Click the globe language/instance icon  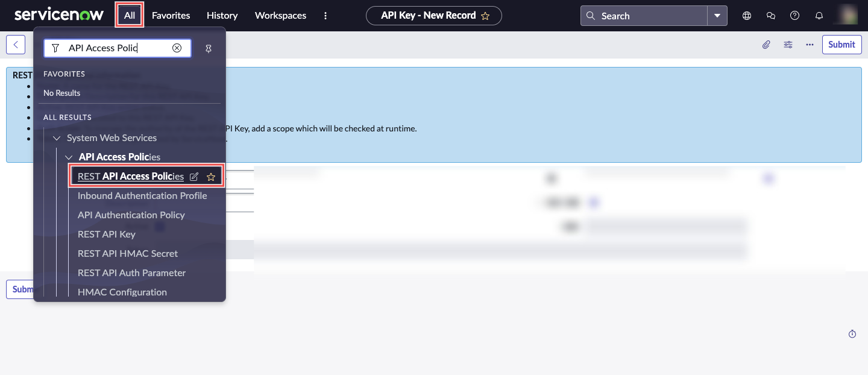click(x=746, y=15)
